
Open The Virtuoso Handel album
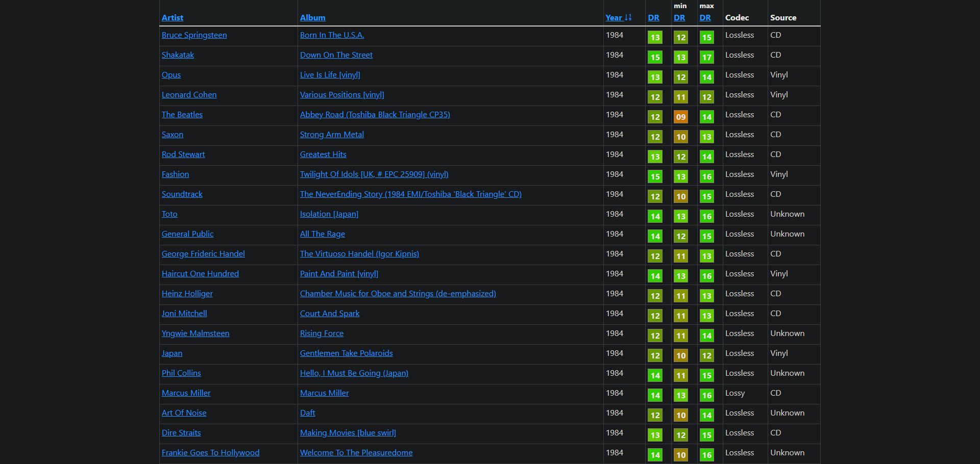(x=359, y=254)
